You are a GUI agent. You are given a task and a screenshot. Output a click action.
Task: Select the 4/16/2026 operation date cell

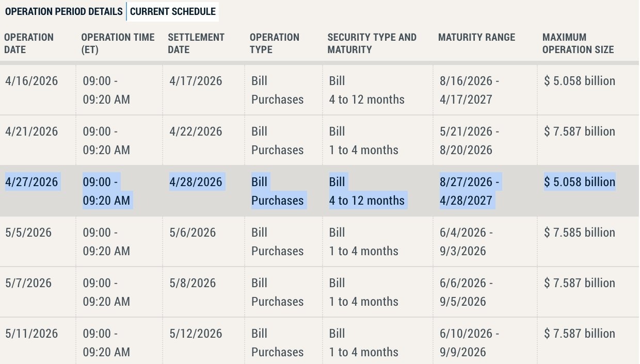pos(32,81)
